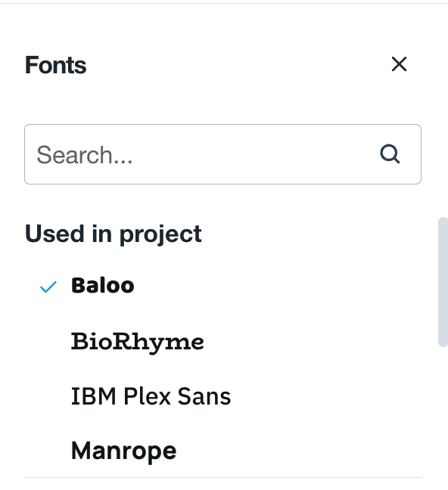Image resolution: width=448 pixels, height=490 pixels.
Task: Click the letter B in Baloo
Action: [79, 285]
